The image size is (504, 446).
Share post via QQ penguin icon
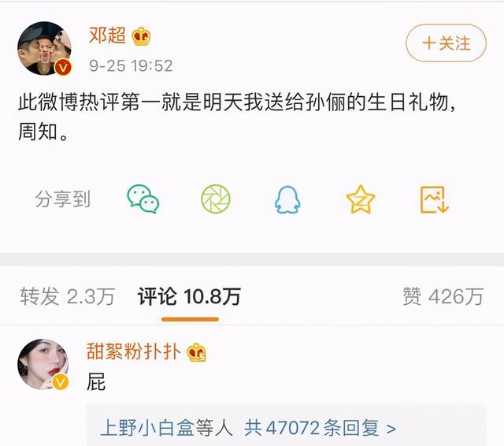287,199
